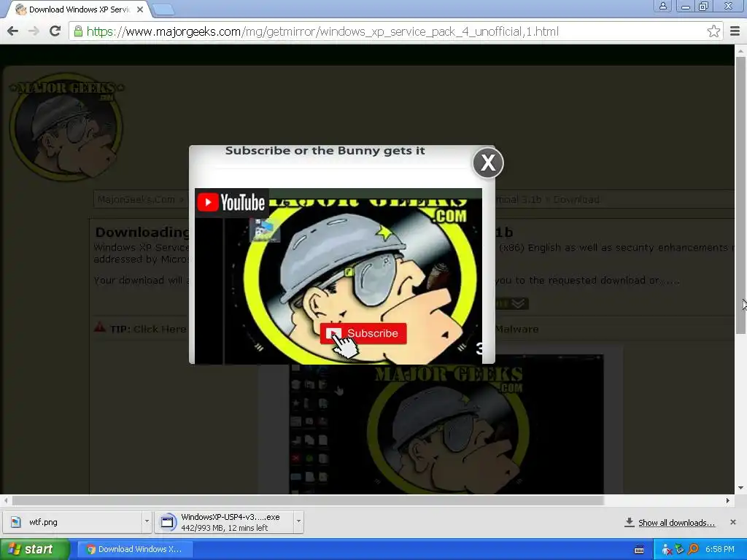Click the browser forward arrow

34,31
